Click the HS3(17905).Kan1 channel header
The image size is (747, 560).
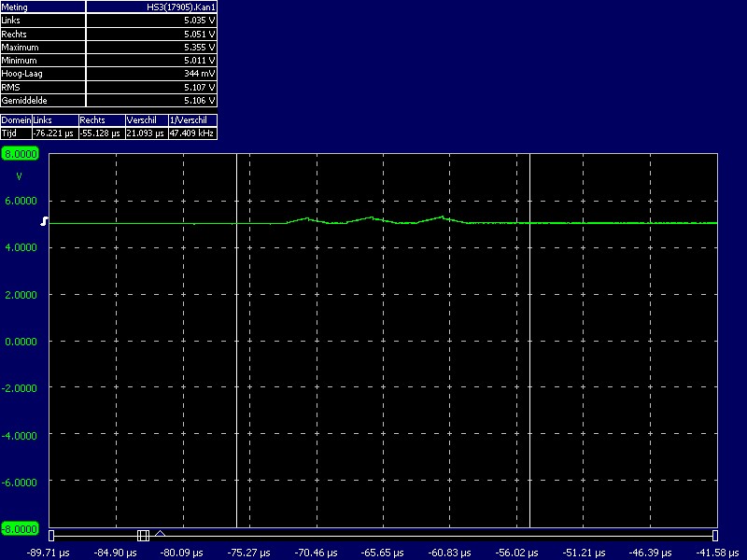click(151, 7)
